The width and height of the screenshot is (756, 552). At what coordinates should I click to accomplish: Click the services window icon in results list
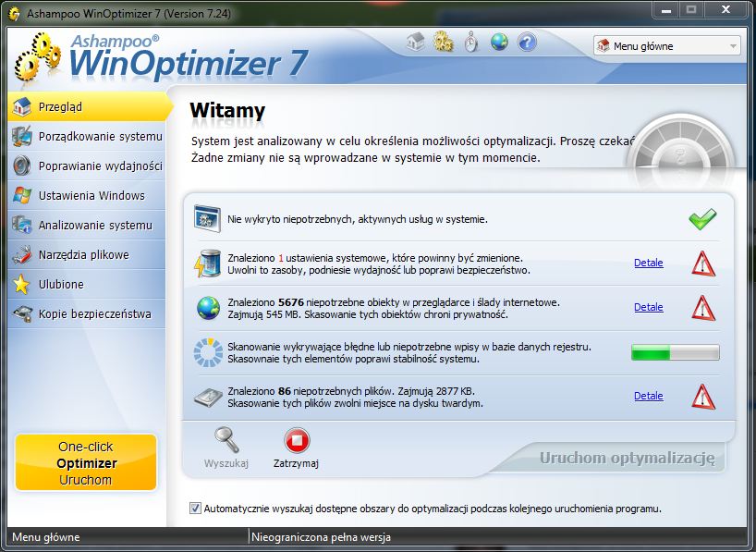pyautogui.click(x=207, y=218)
